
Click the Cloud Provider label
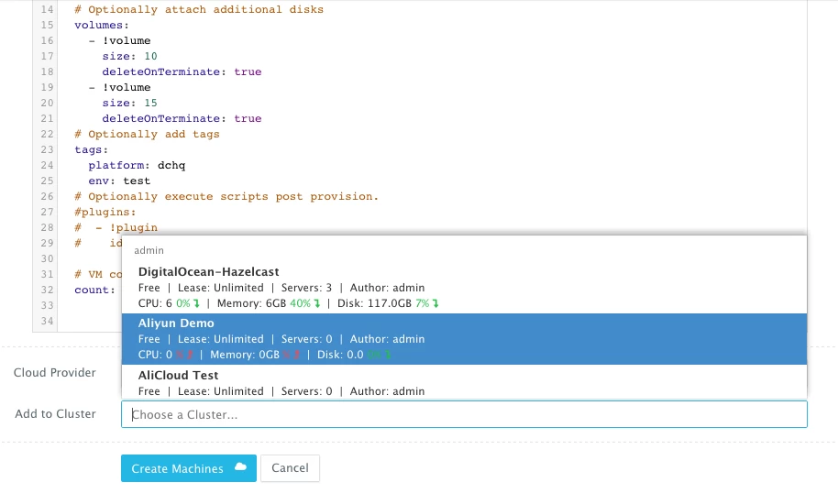click(x=54, y=373)
